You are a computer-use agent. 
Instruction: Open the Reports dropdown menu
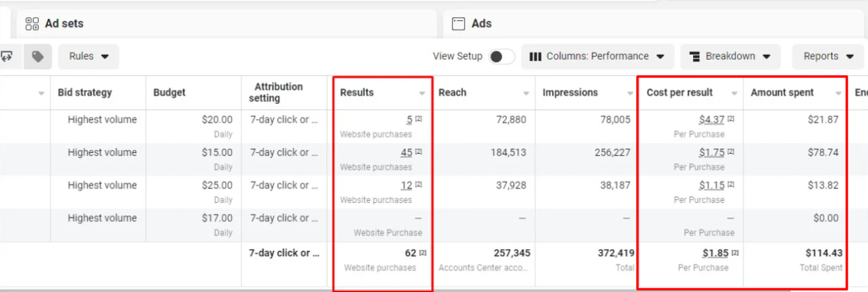[829, 57]
